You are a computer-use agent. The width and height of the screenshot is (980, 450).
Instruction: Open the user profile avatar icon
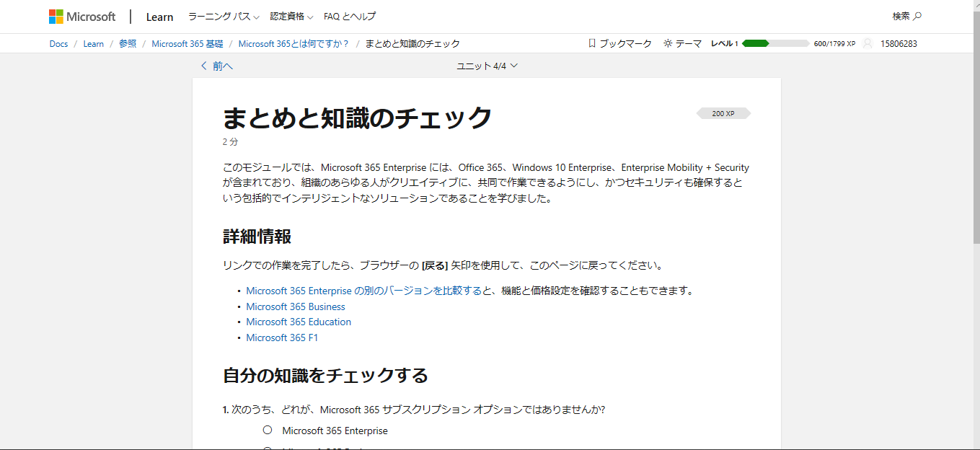tap(868, 43)
